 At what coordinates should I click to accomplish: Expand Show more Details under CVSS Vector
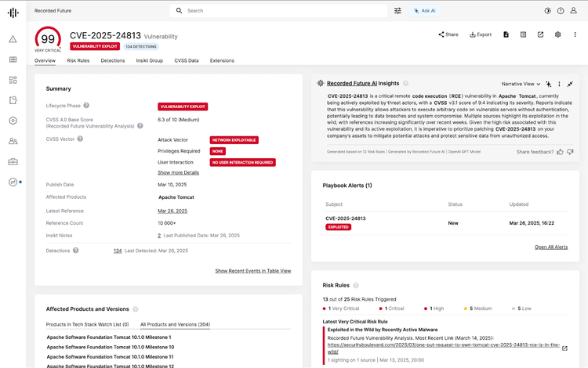pos(178,172)
